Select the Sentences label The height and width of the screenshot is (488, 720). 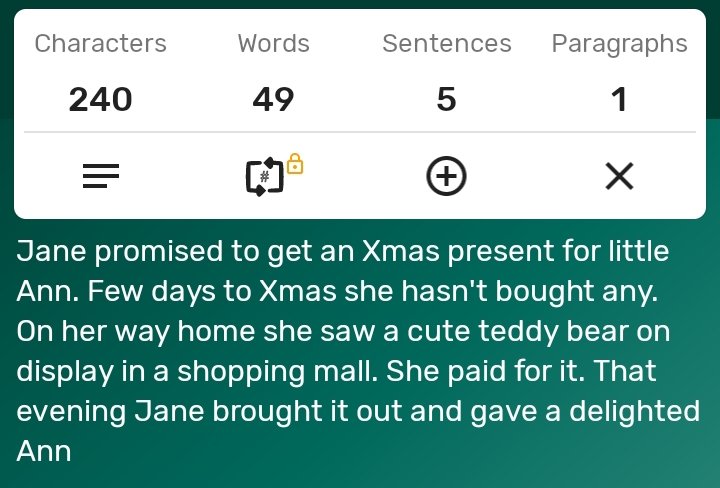[446, 44]
